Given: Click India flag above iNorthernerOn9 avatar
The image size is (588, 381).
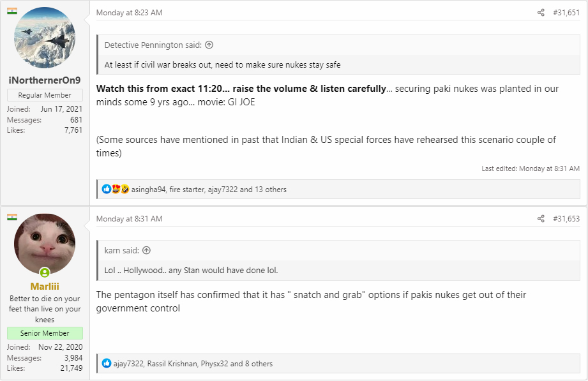Looking at the screenshot, I should coord(12,11).
